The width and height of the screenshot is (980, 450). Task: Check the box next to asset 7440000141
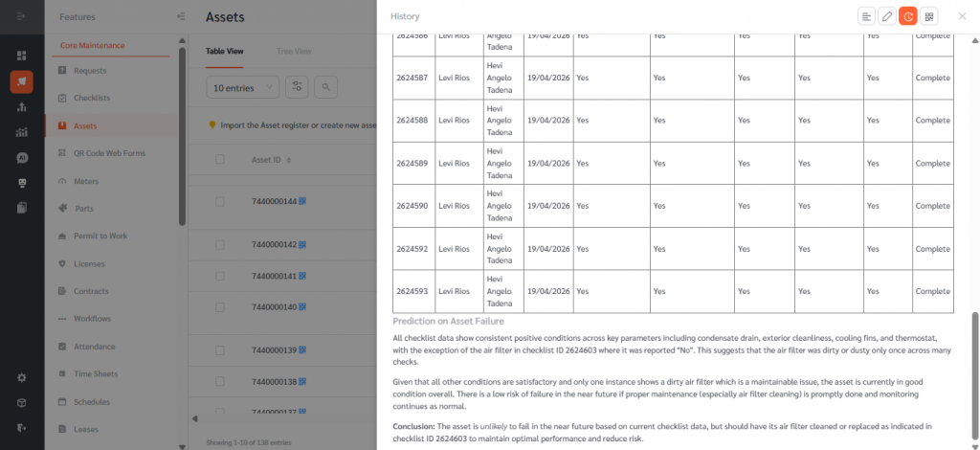click(220, 276)
